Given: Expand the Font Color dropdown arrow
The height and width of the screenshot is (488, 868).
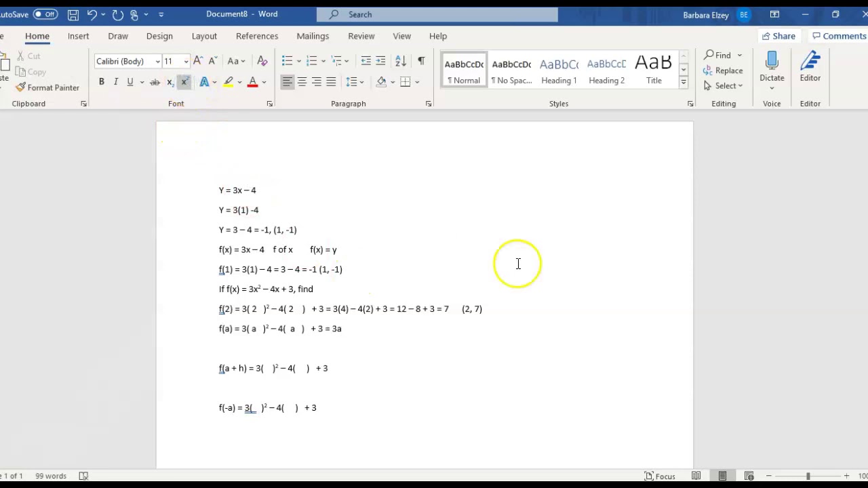Looking at the screenshot, I should coord(264,82).
